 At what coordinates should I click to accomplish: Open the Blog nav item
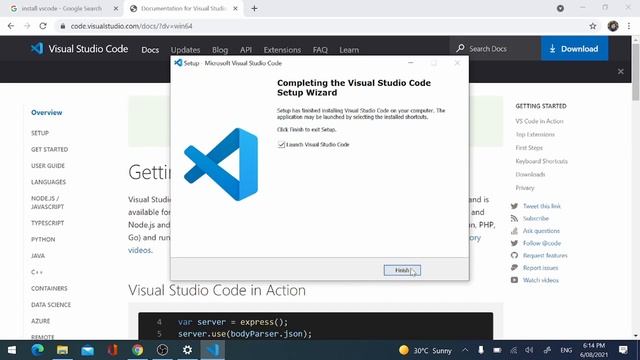click(x=220, y=50)
